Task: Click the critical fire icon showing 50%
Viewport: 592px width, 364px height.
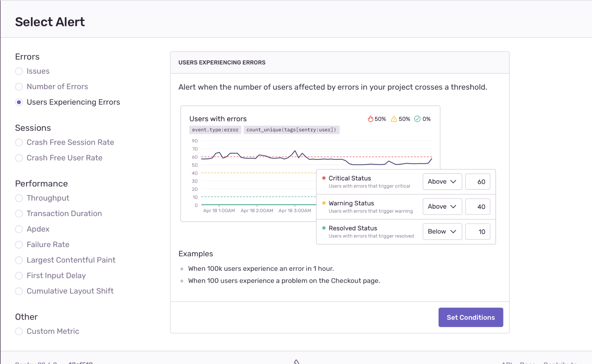Action: [x=370, y=119]
